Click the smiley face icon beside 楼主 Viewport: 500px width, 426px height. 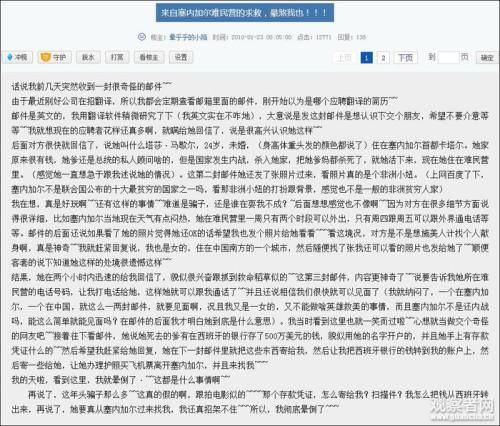coord(142,37)
